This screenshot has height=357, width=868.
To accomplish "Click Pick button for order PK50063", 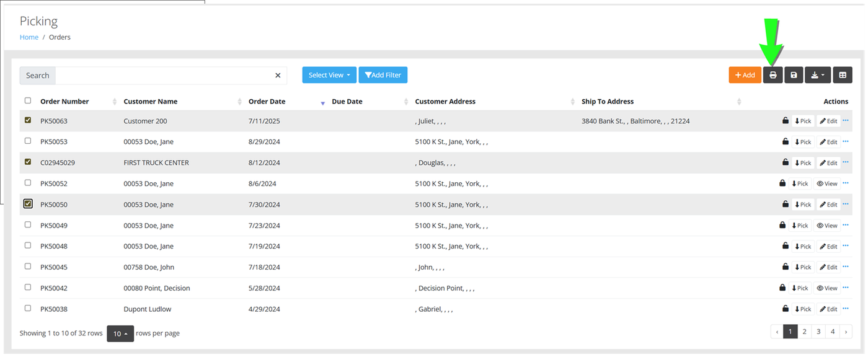I will click(803, 121).
